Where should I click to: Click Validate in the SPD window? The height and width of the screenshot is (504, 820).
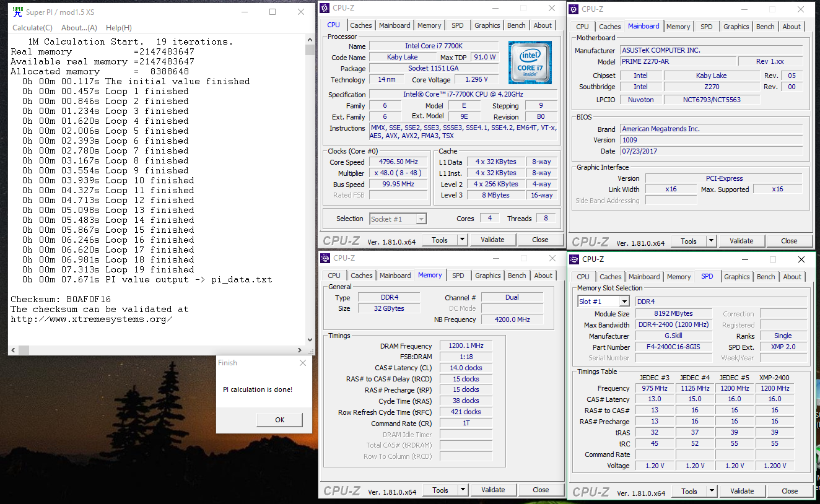click(x=742, y=491)
